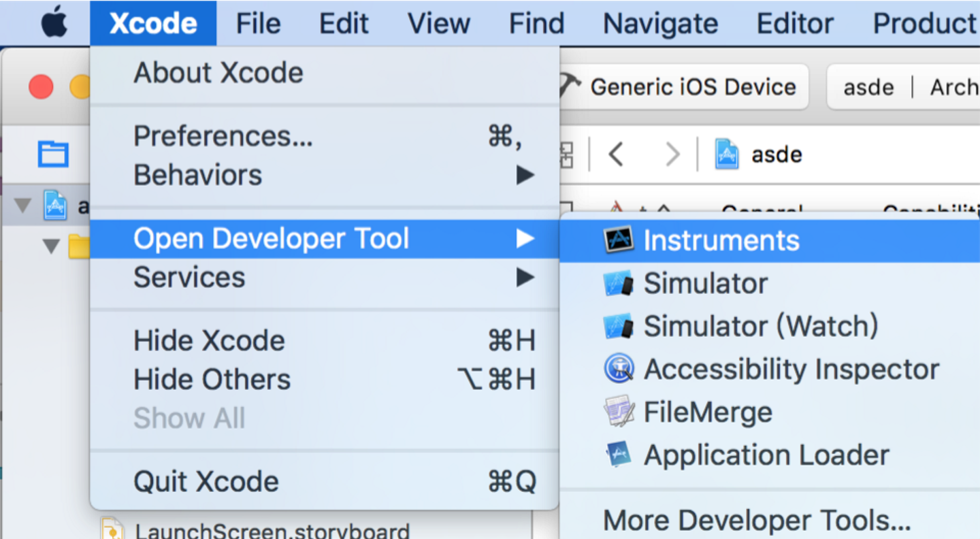Click the related items grid icon
Image resolution: width=980 pixels, height=539 pixels.
[x=567, y=154]
